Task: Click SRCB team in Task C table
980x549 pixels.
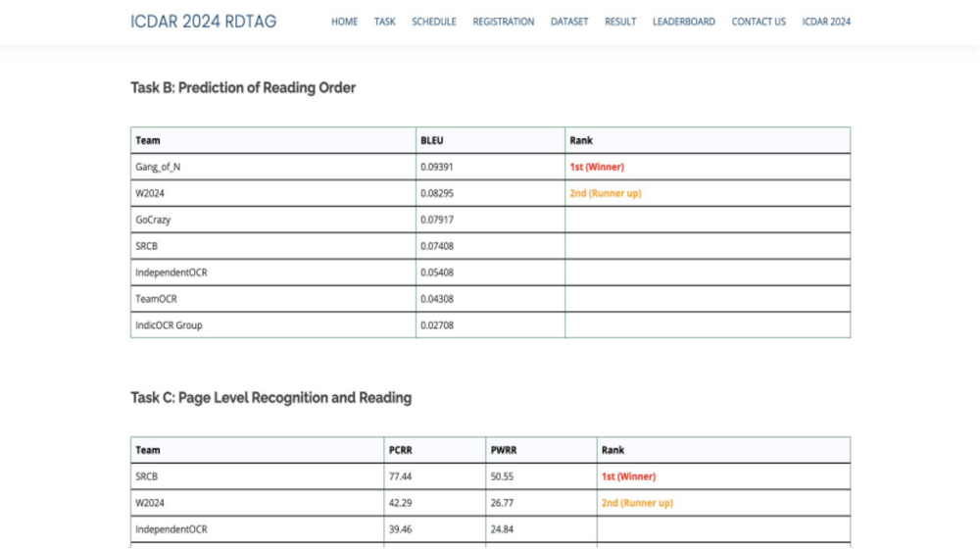Action: (x=146, y=476)
